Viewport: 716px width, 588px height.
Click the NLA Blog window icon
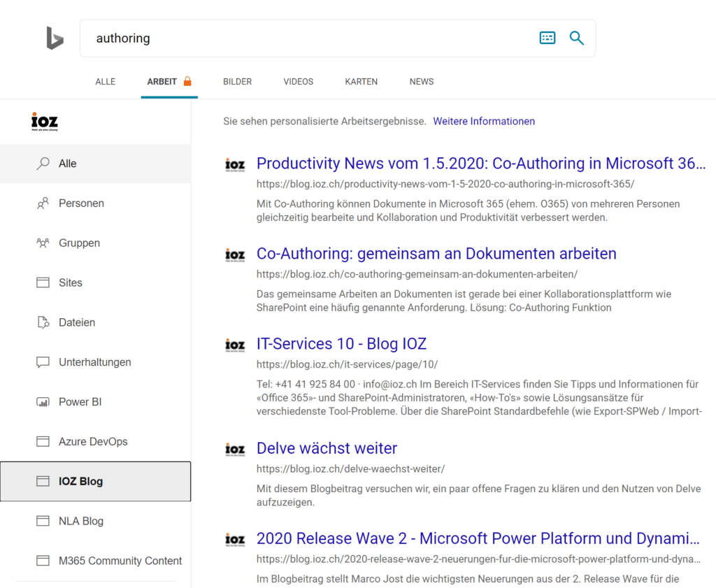[x=43, y=521]
